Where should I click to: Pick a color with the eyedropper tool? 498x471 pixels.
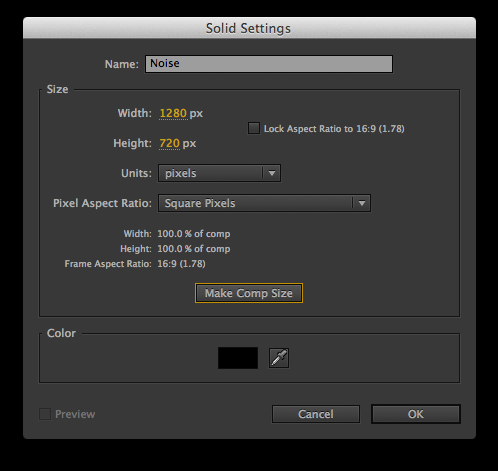(279, 358)
